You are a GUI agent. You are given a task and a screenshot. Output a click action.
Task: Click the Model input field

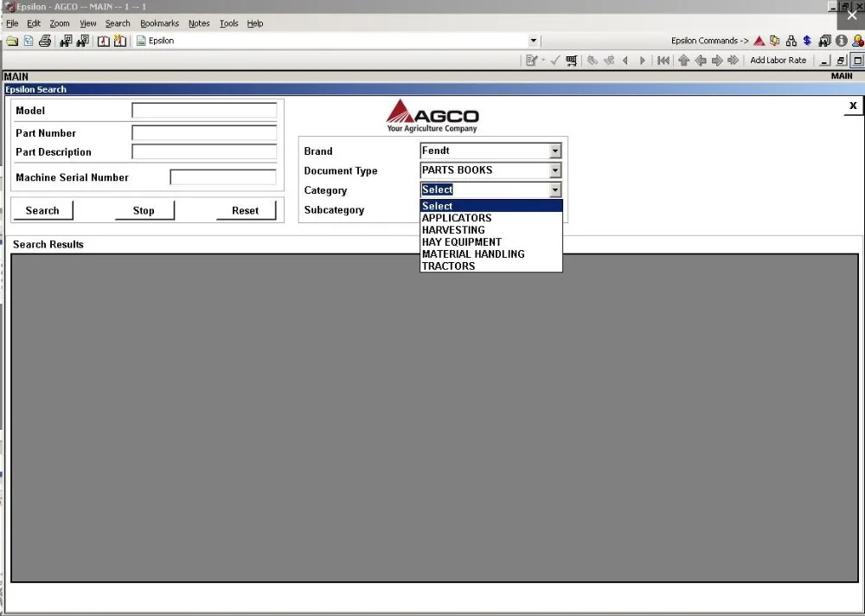pos(204,111)
